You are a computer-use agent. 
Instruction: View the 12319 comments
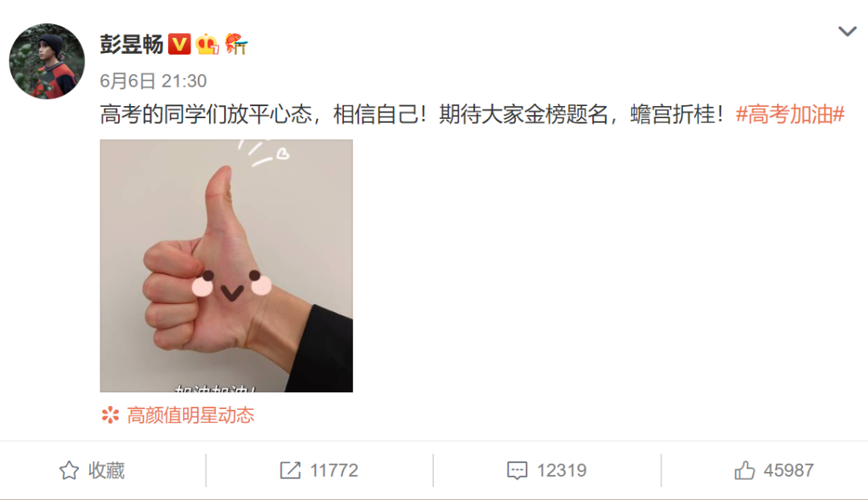coord(561,470)
